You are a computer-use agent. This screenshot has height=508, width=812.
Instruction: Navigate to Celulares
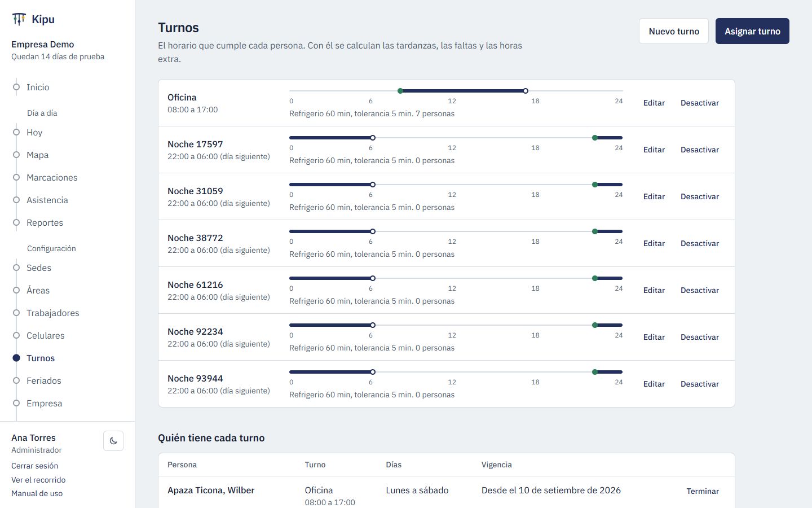(46, 335)
